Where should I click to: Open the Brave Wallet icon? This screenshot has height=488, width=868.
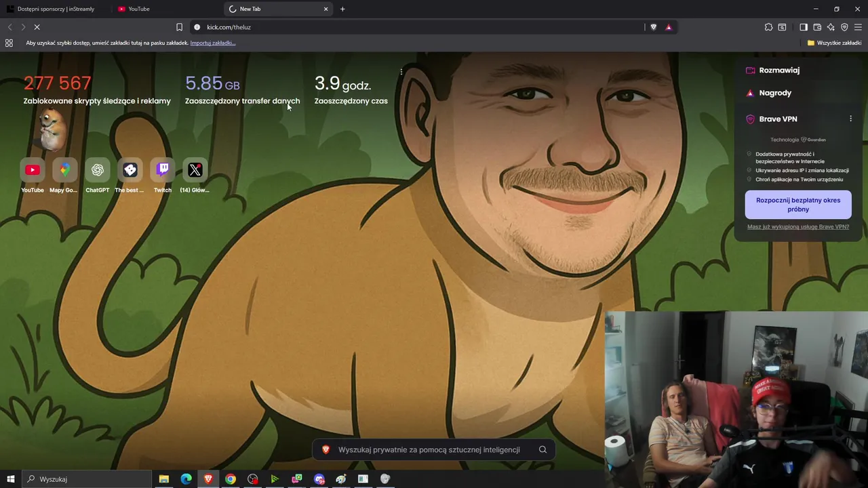[x=817, y=27]
